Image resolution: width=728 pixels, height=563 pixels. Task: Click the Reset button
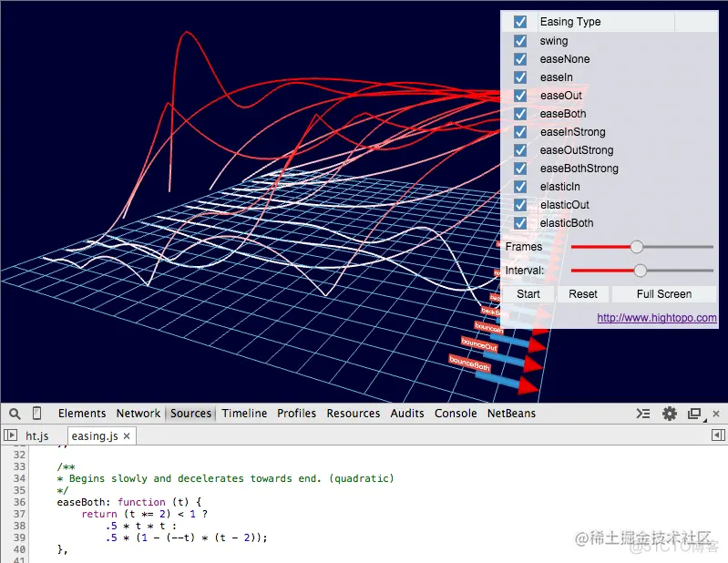tap(583, 294)
